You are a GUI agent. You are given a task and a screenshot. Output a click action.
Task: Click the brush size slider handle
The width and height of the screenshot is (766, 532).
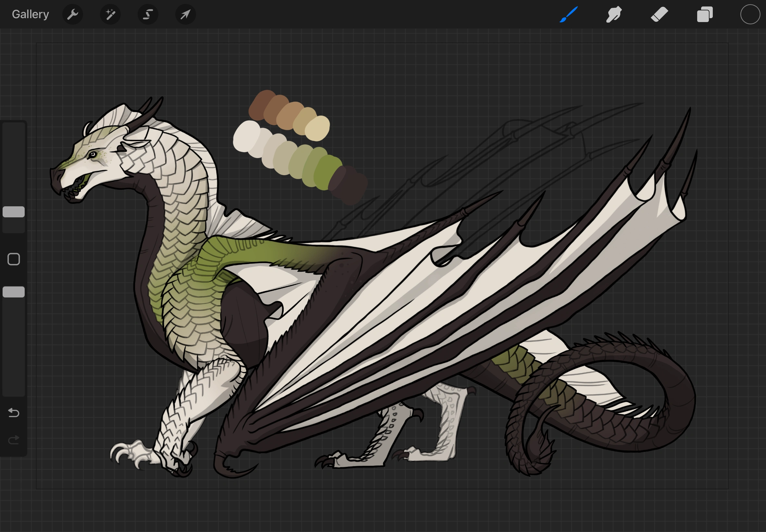(14, 212)
